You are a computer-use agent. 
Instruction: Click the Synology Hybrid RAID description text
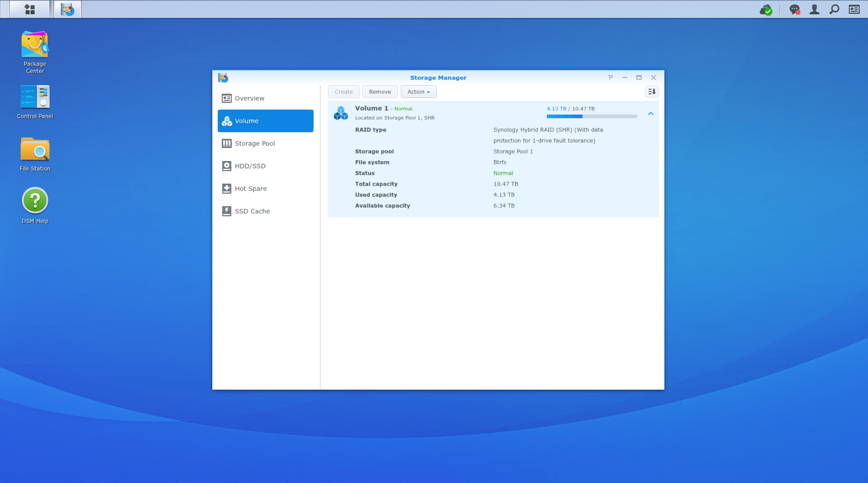pos(548,136)
